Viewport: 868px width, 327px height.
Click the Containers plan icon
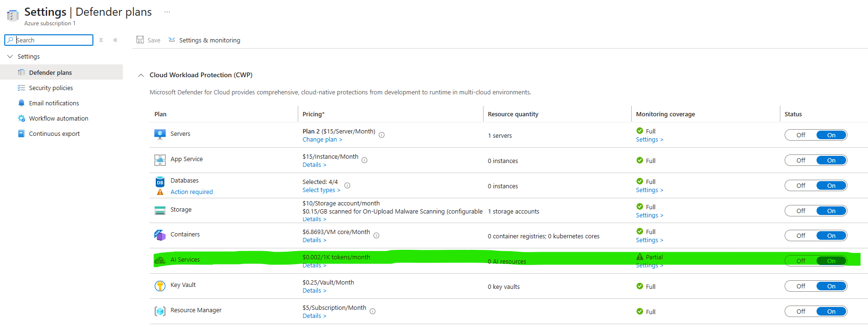(x=160, y=235)
